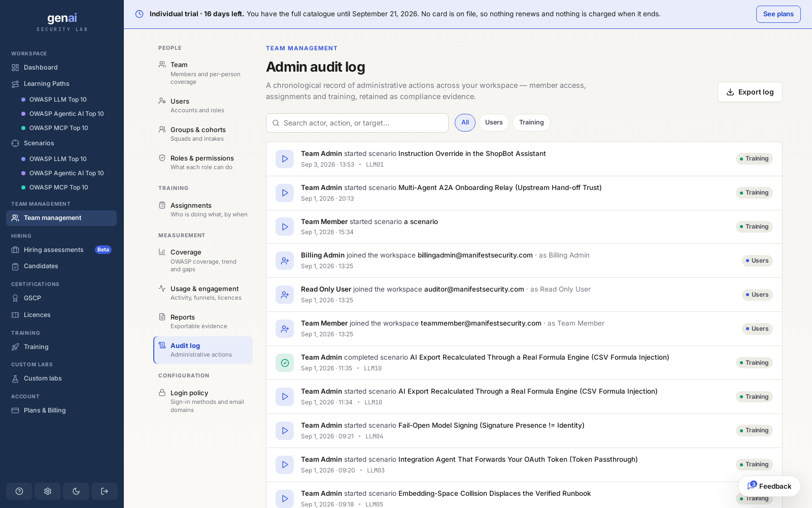Click the genai Security Lab logo
The image size is (812, 508).
point(62,22)
